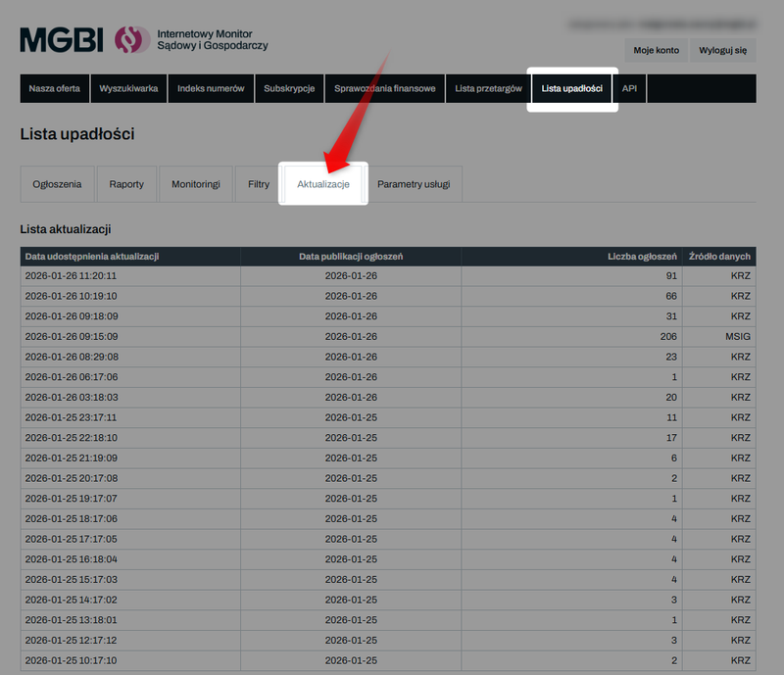The height and width of the screenshot is (675, 784).
Task: Open Nasza oferta menu item
Action: pyautogui.click(x=55, y=88)
